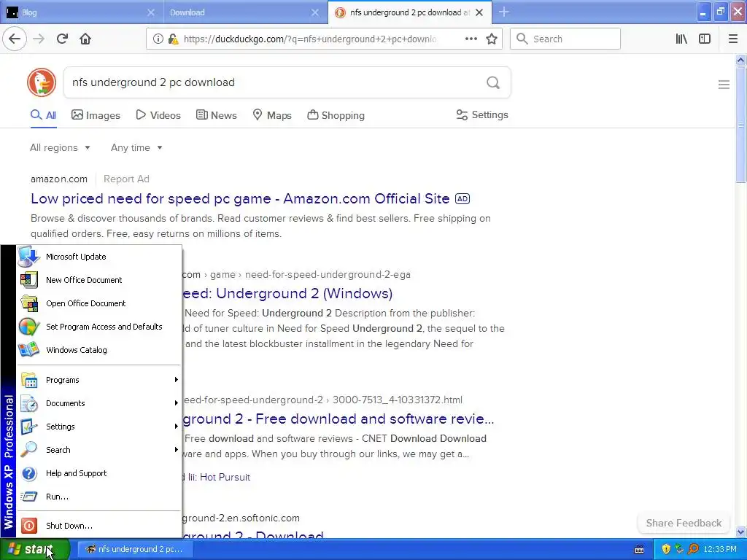Close the Download tab
Image resolution: width=747 pixels, height=560 pixels.
[x=315, y=12]
